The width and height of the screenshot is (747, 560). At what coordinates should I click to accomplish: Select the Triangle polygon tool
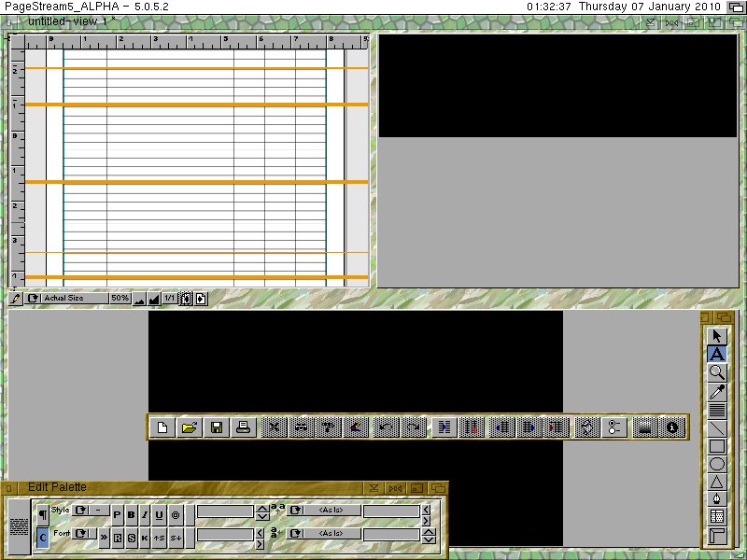716,482
